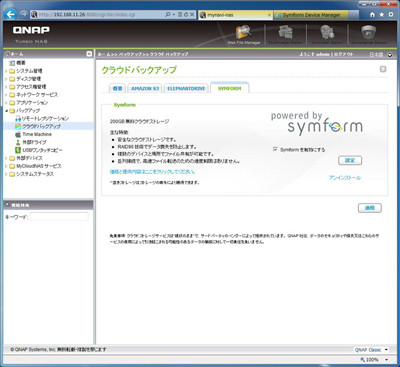This screenshot has width=400, height=367.
Task: Click the 外部ドライブ drive icon
Action: [18, 142]
